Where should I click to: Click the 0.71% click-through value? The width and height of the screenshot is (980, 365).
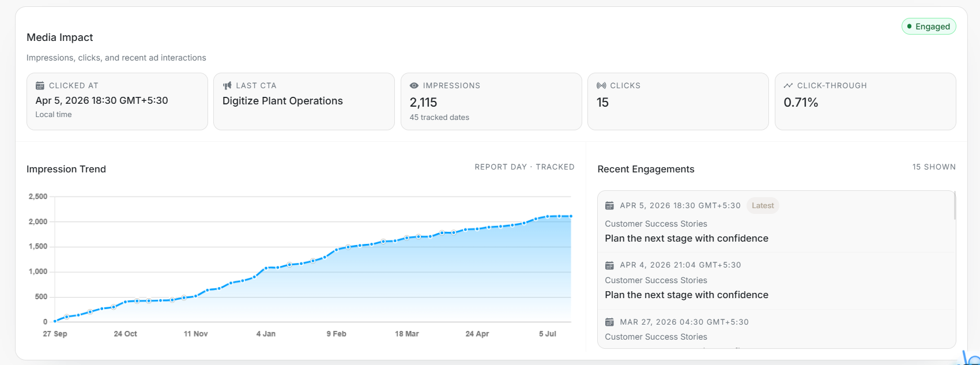click(801, 103)
